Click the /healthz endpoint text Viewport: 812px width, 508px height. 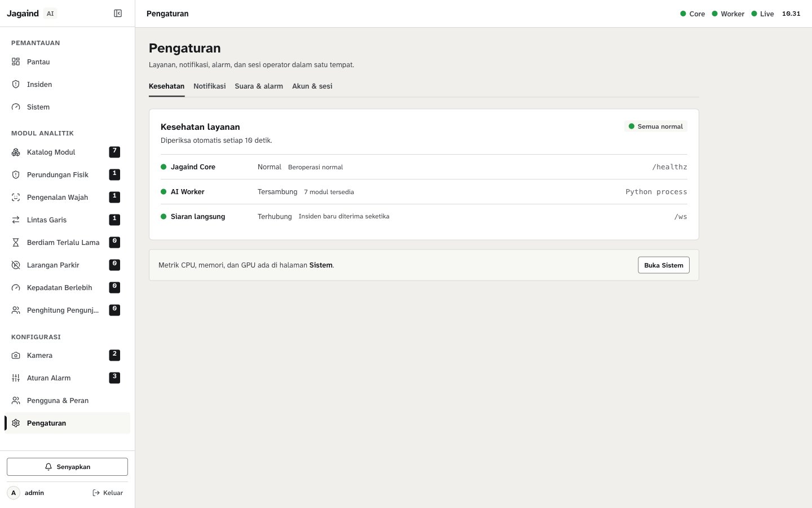[x=670, y=167]
